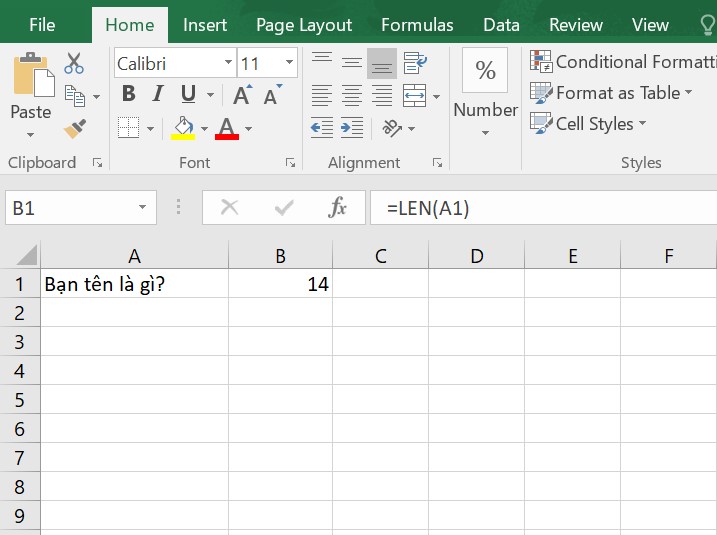
Task: Select Middle Align icon
Action: 352,63
